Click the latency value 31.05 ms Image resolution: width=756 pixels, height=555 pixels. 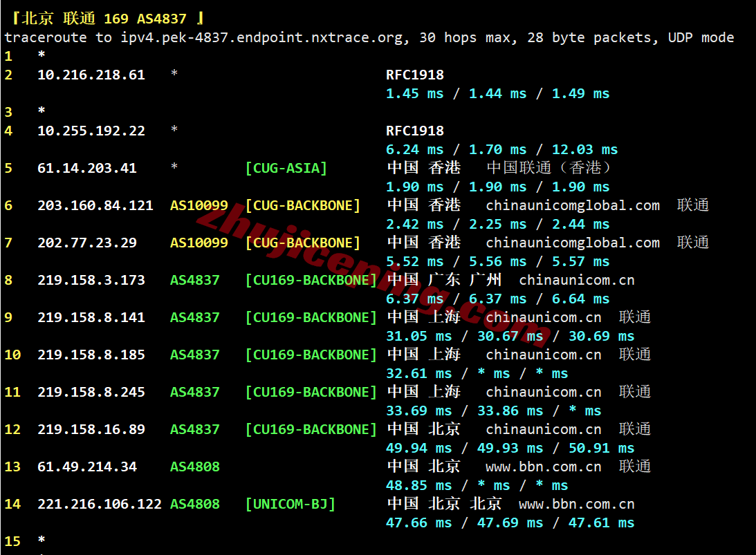(x=419, y=337)
